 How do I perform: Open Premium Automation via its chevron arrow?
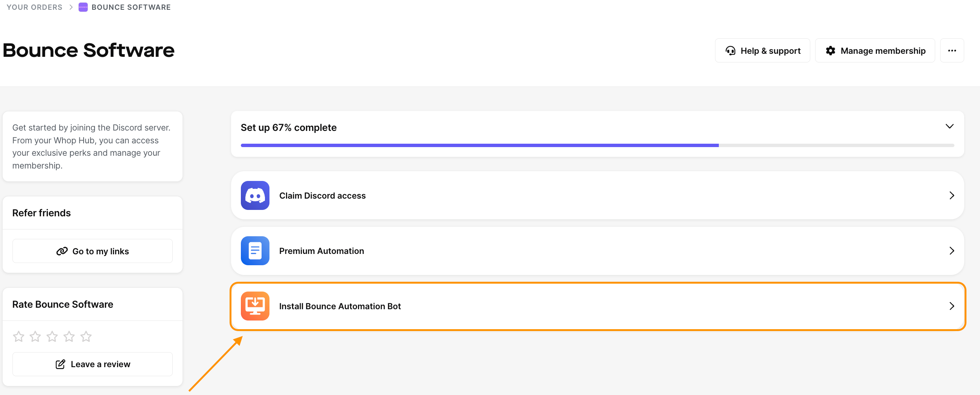pyautogui.click(x=951, y=251)
